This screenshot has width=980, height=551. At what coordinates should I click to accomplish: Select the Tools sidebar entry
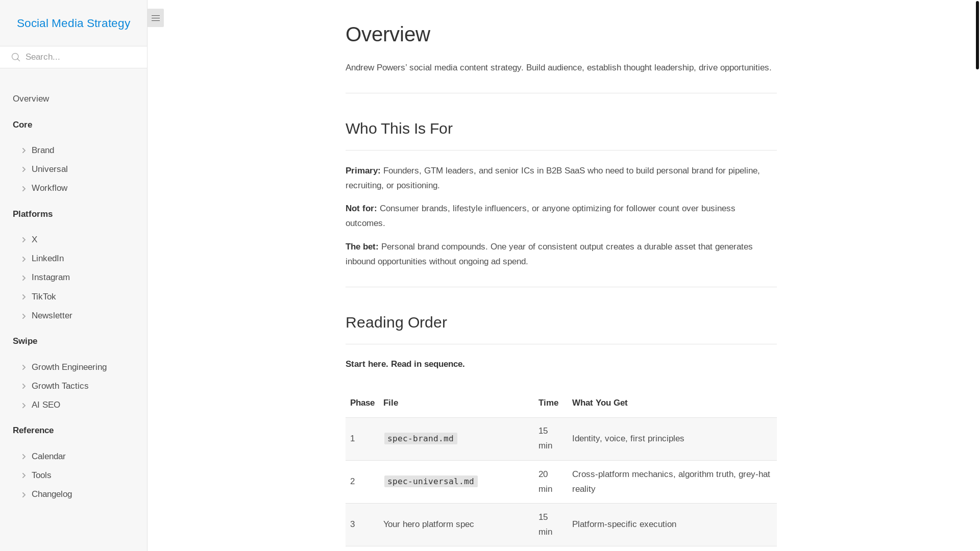41,475
